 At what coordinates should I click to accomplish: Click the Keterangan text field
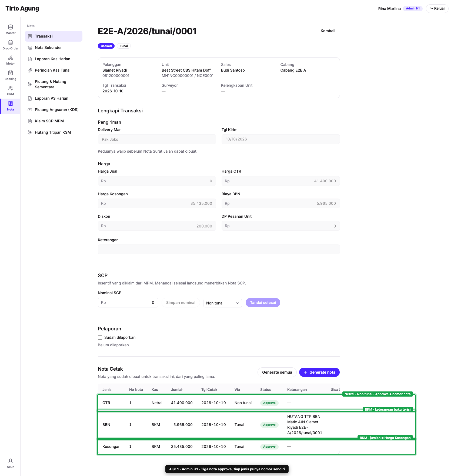coord(219,249)
